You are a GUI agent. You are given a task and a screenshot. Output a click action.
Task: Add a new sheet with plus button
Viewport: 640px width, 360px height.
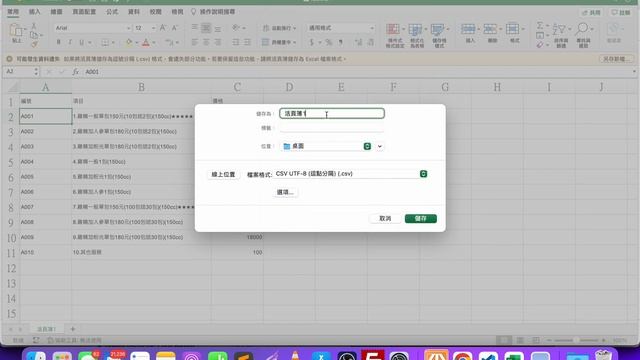pyautogui.click(x=73, y=329)
